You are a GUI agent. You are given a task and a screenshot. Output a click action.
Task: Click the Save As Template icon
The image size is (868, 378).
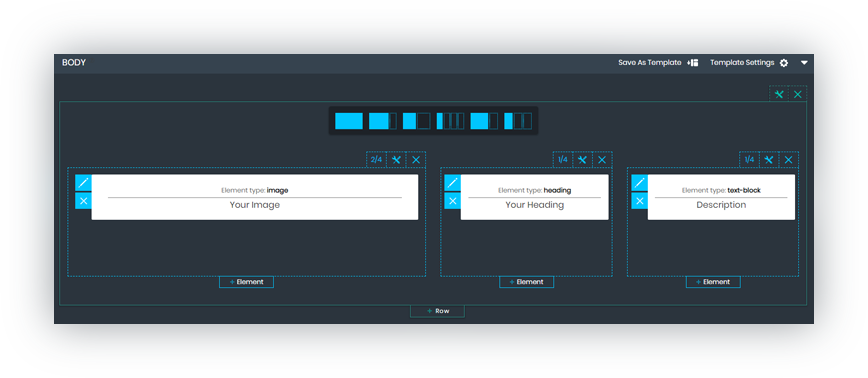(x=693, y=63)
